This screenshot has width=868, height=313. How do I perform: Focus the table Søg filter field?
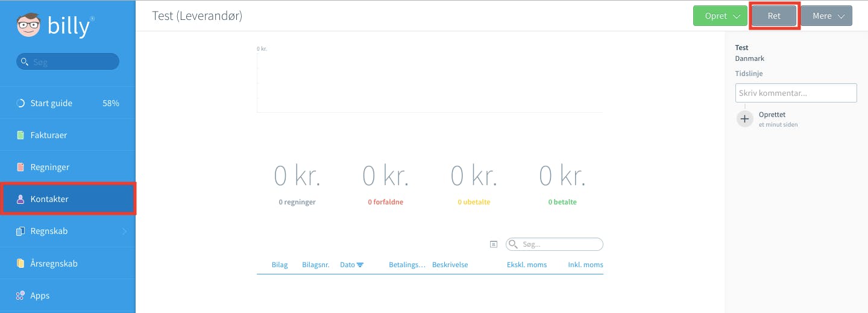[555, 244]
